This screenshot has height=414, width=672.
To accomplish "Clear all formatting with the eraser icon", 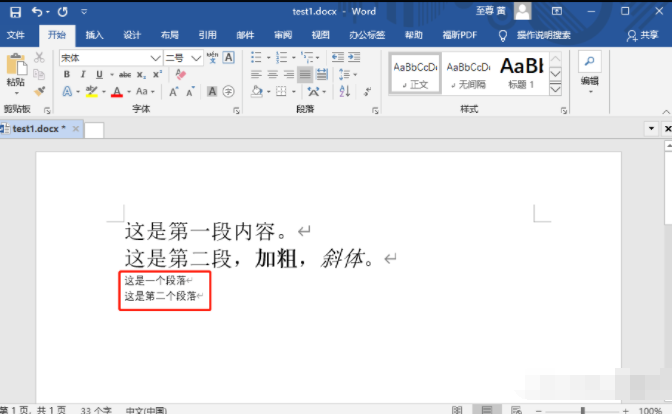I will tap(181, 75).
